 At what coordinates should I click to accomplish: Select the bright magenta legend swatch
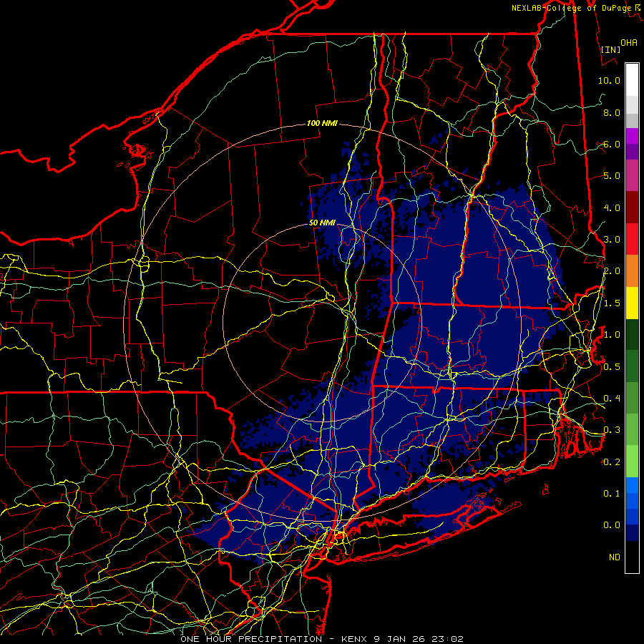(632, 136)
